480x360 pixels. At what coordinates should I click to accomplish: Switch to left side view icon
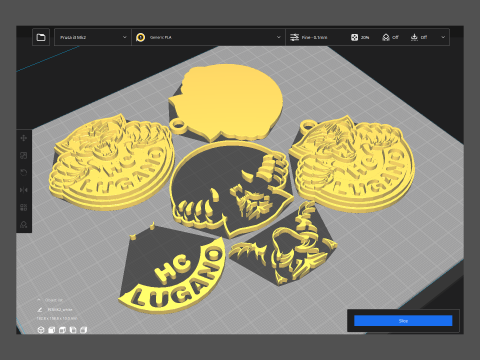[x=73, y=330]
